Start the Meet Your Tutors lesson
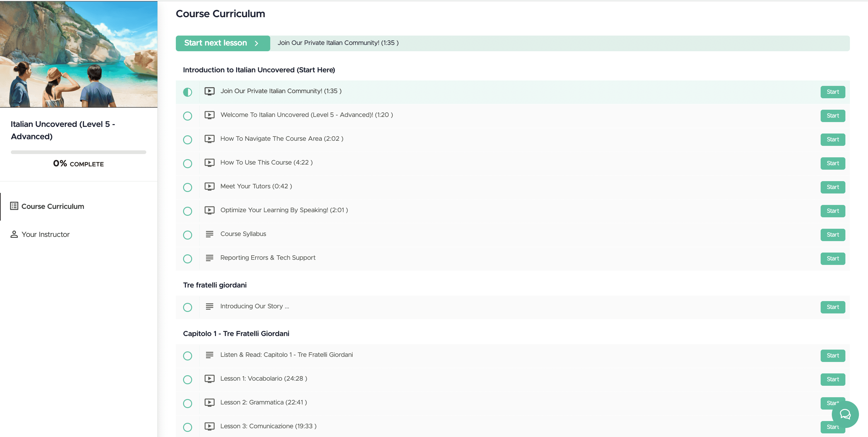This screenshot has height=437, width=868. point(833,187)
